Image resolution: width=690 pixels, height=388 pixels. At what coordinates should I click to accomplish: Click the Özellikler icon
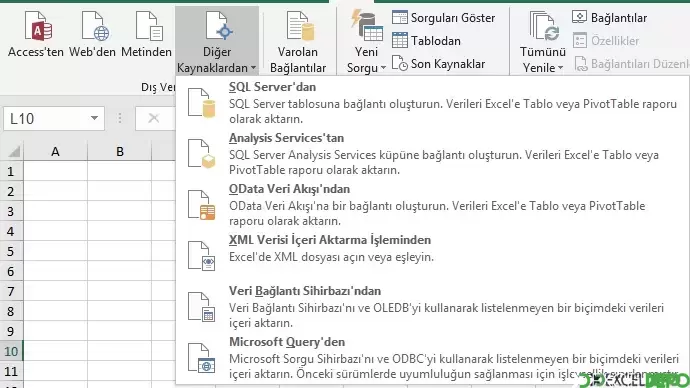tap(580, 40)
